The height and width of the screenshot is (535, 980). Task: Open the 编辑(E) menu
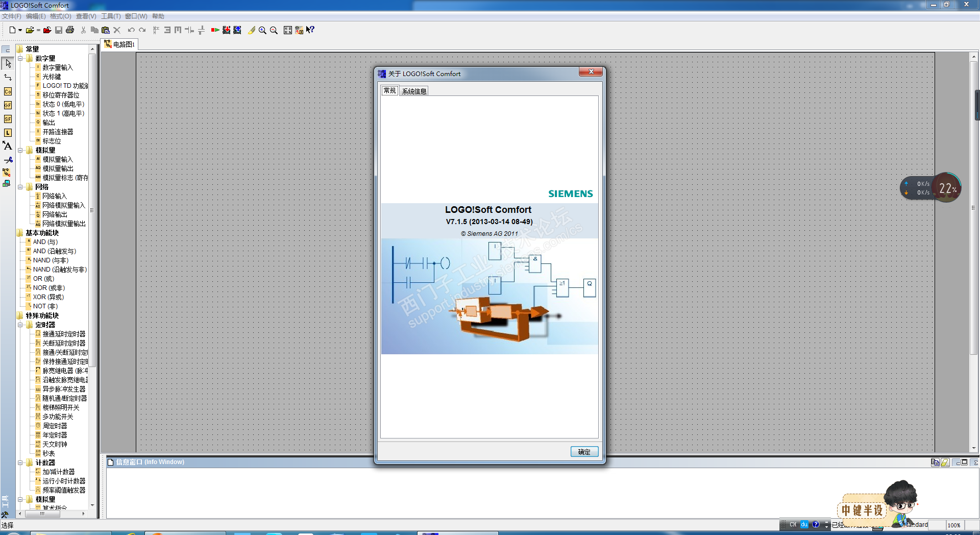(x=36, y=16)
